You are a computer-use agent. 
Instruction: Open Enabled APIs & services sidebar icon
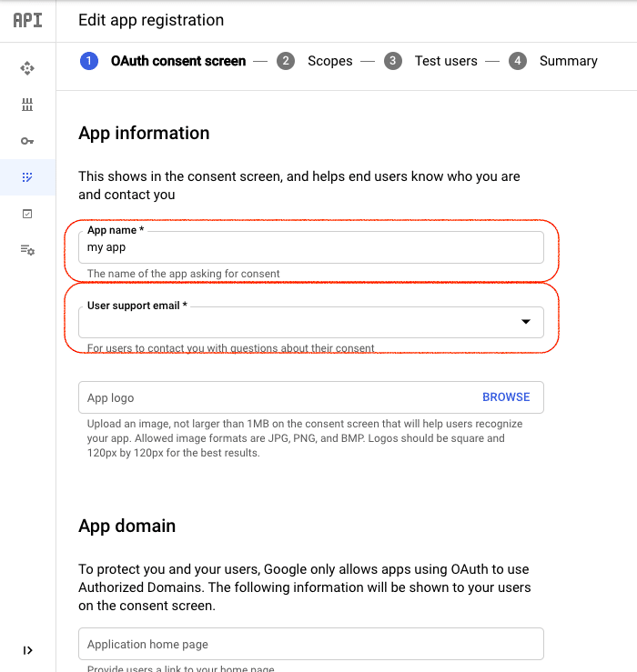[x=27, y=68]
